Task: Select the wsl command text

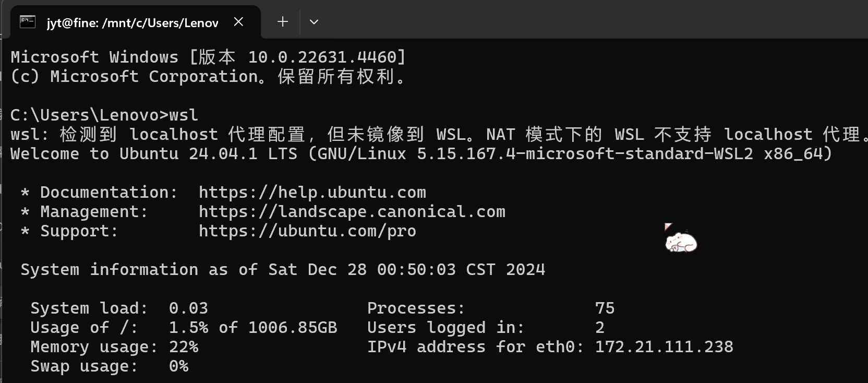Action: pos(183,114)
